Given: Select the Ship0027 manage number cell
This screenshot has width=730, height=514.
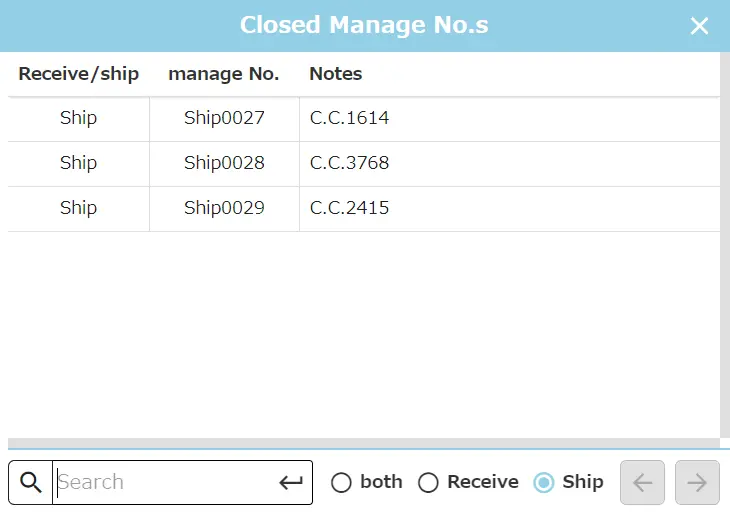Looking at the screenshot, I should [224, 118].
